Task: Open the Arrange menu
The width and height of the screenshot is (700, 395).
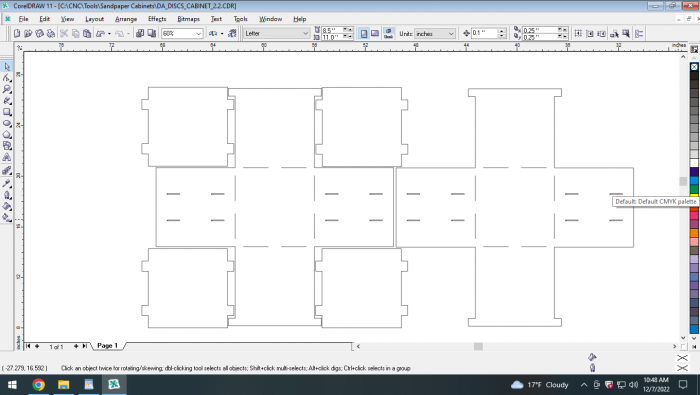Action: [126, 19]
